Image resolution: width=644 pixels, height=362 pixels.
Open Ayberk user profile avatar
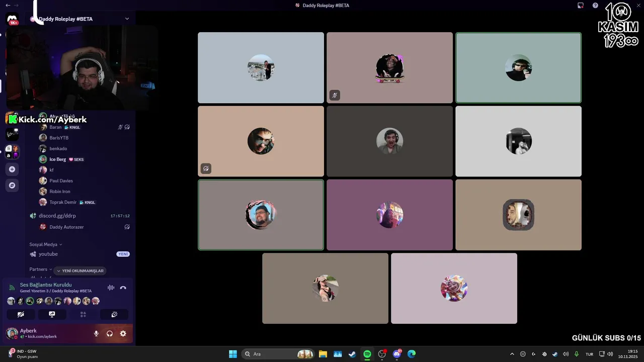[12, 333]
